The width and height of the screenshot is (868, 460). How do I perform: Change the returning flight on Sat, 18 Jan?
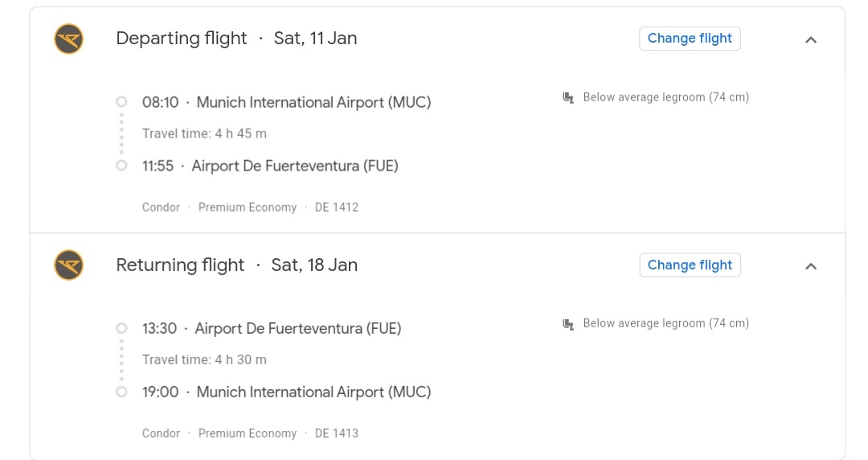click(x=690, y=265)
